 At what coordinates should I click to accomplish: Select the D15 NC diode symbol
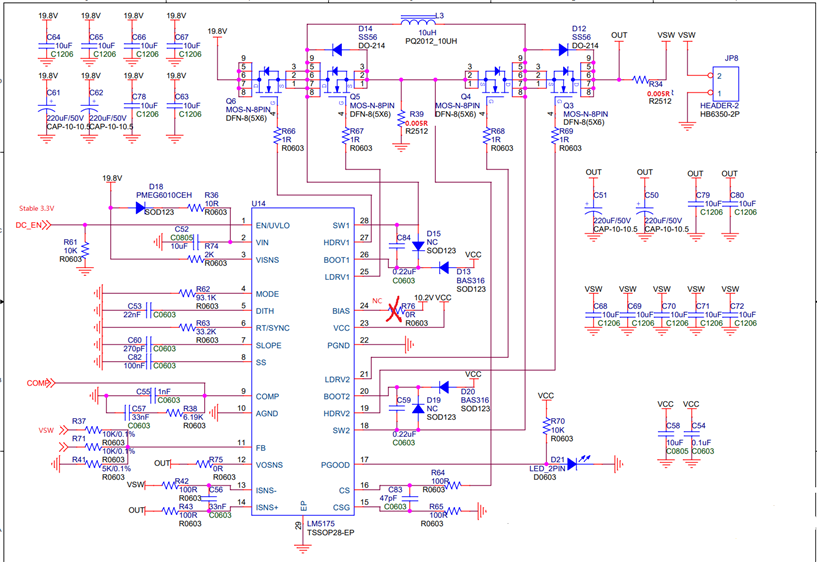(418, 246)
